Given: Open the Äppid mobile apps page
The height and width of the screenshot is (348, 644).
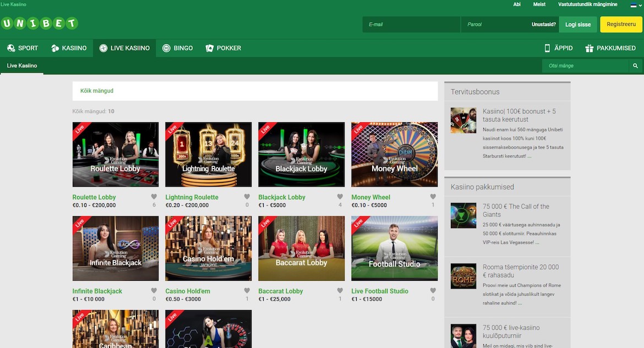Looking at the screenshot, I should (x=559, y=48).
